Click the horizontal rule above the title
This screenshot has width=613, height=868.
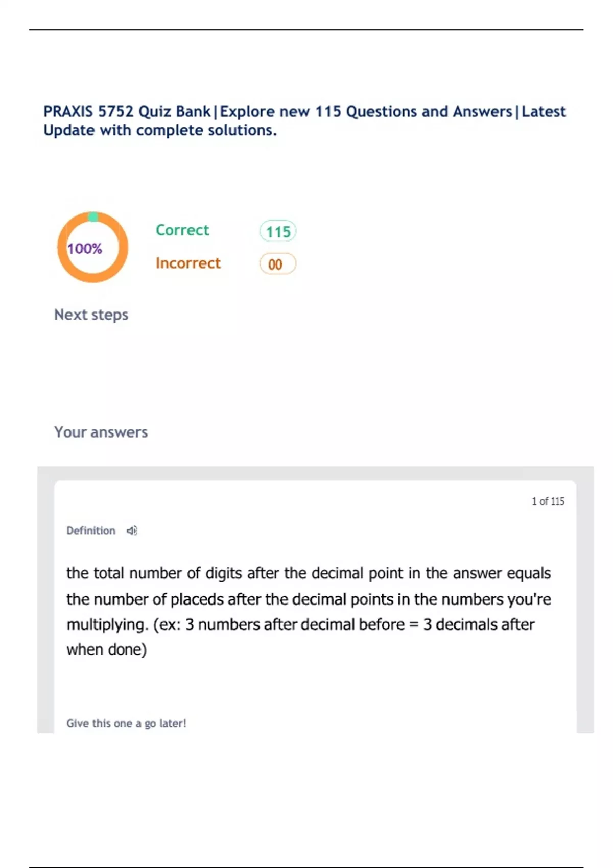click(x=306, y=30)
